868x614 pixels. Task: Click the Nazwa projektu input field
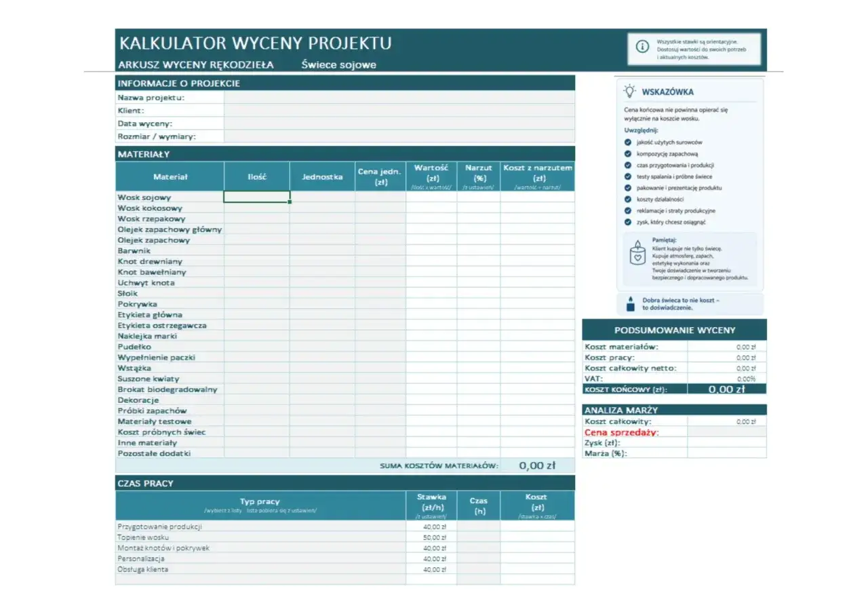pyautogui.click(x=399, y=98)
